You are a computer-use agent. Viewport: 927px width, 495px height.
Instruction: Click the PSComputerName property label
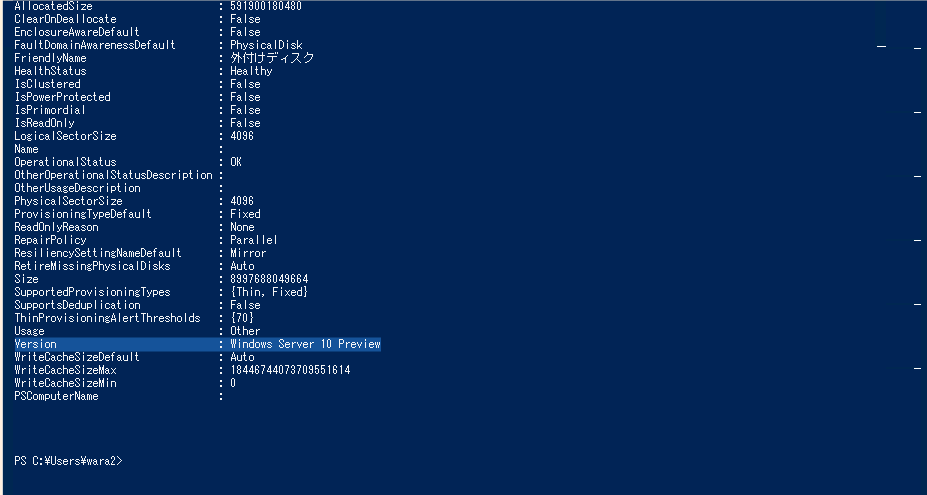56,396
